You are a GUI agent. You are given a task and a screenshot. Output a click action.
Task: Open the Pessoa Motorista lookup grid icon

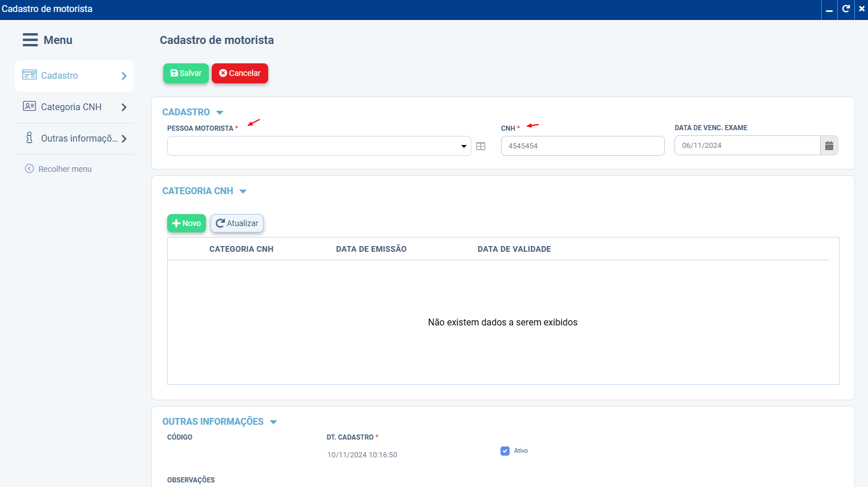481,146
